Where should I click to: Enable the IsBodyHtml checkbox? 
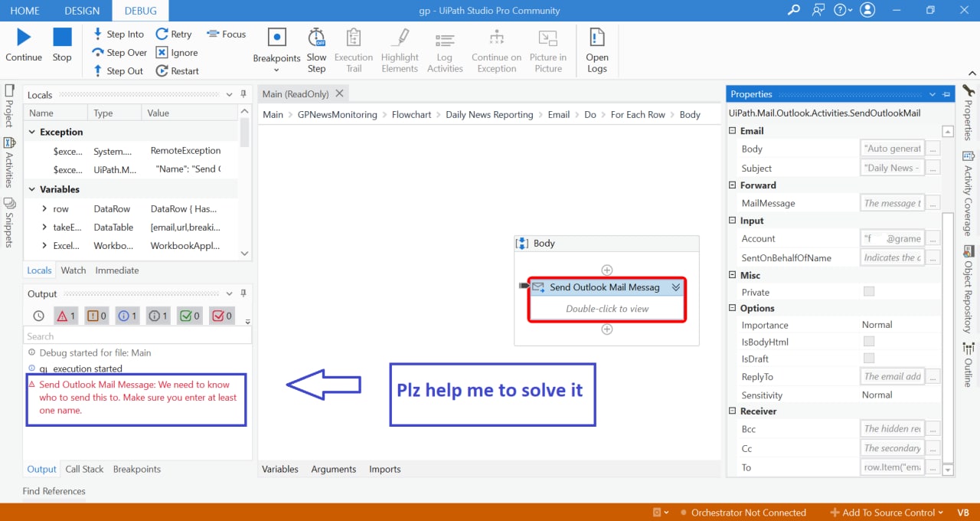[x=868, y=341]
